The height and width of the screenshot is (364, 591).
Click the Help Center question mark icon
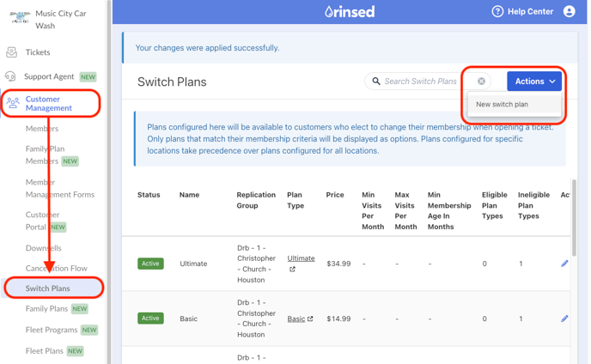[x=497, y=11]
